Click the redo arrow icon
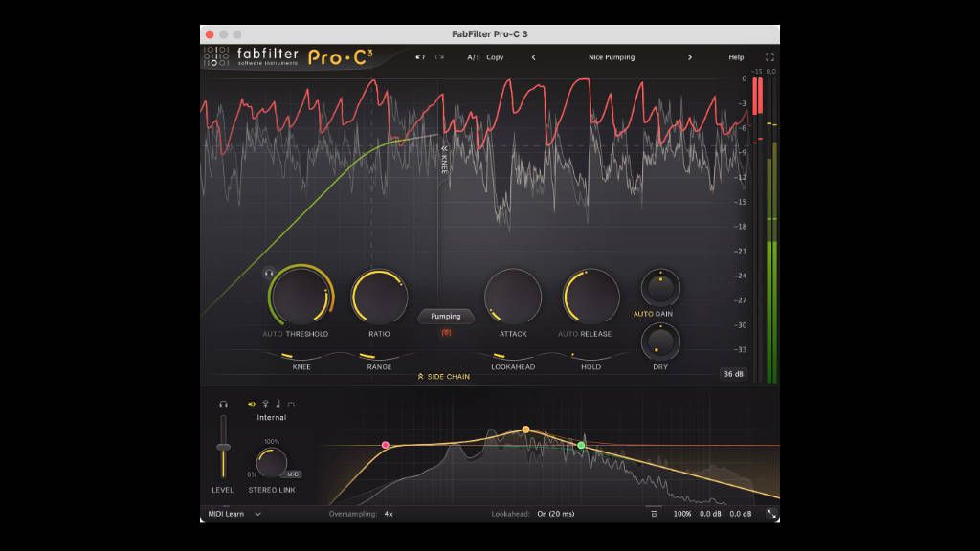 439,57
